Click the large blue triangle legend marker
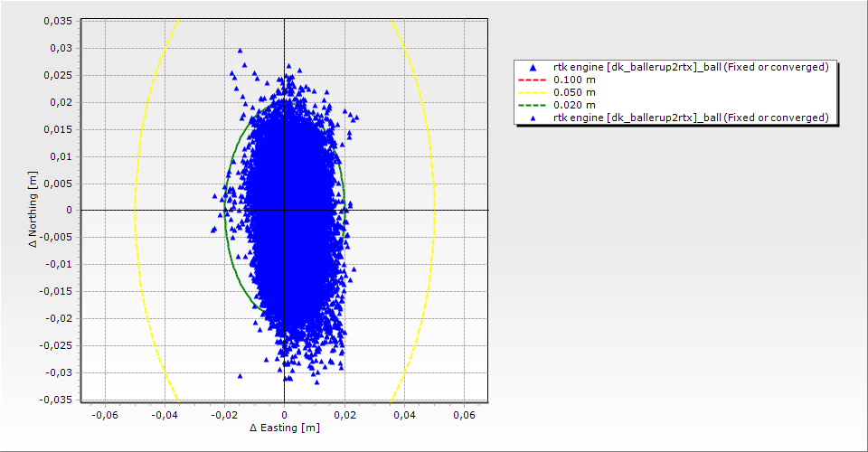 pyautogui.click(x=533, y=68)
